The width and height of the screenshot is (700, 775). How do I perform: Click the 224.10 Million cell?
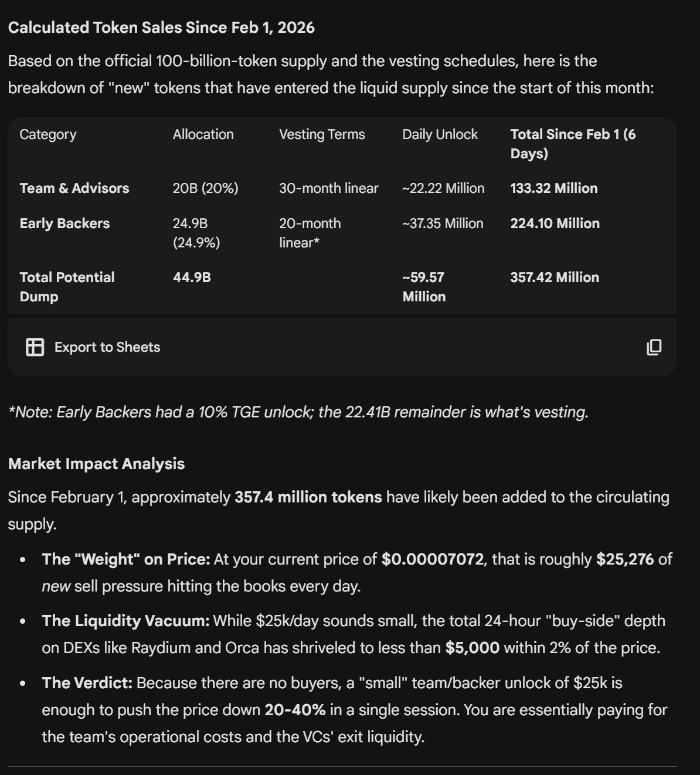pos(555,223)
